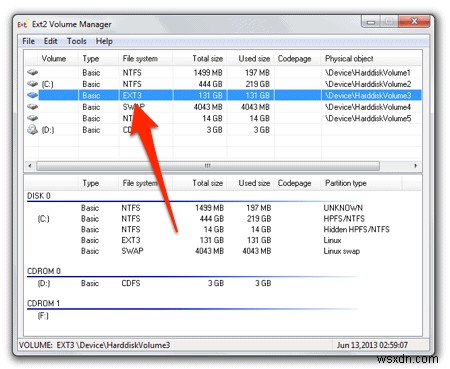Viewport: 450px width, 369px height.
Task: Click the 444 GB total size cell in top list
Action: point(210,84)
